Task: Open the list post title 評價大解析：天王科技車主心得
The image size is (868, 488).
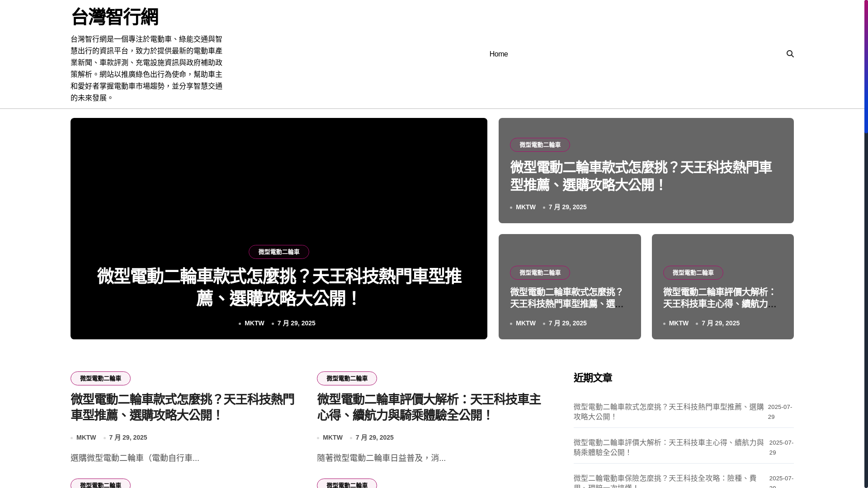Action: tap(429, 407)
